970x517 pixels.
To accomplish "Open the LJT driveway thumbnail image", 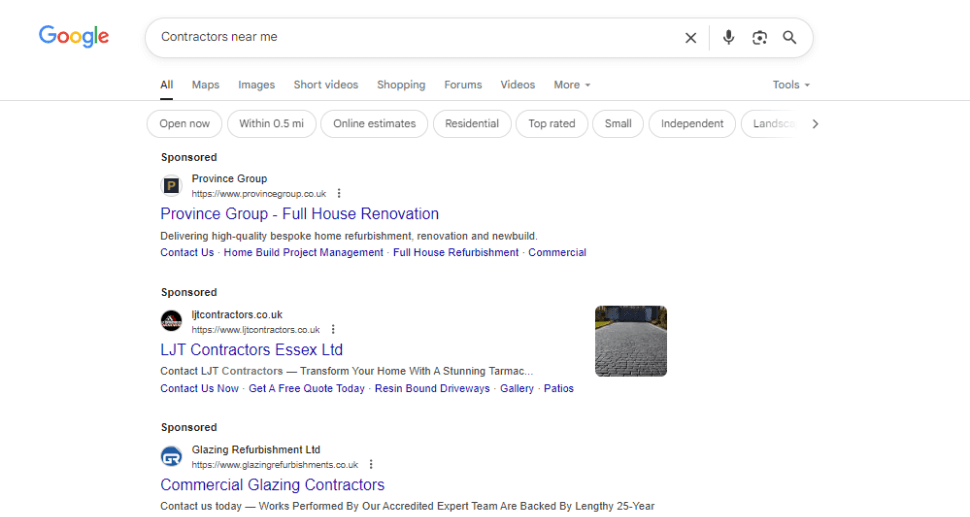I will point(631,341).
